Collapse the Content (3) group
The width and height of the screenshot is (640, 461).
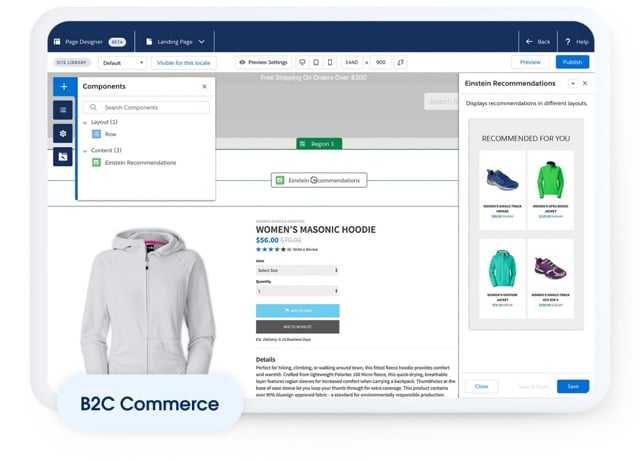[x=85, y=151]
